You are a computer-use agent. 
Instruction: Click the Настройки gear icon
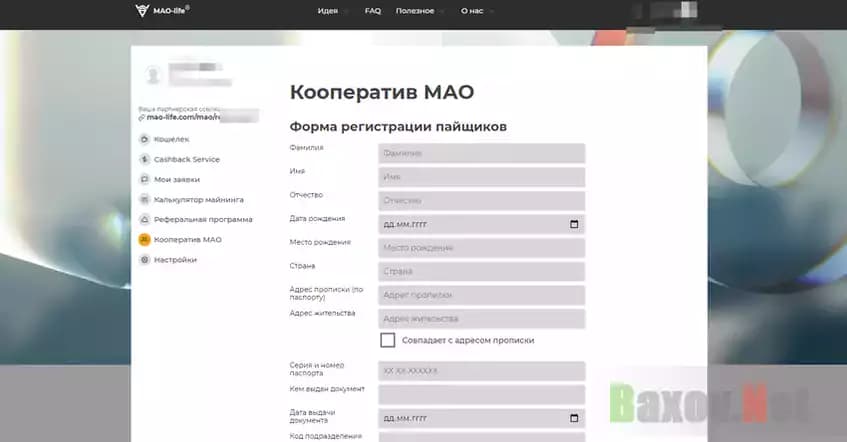click(x=144, y=260)
